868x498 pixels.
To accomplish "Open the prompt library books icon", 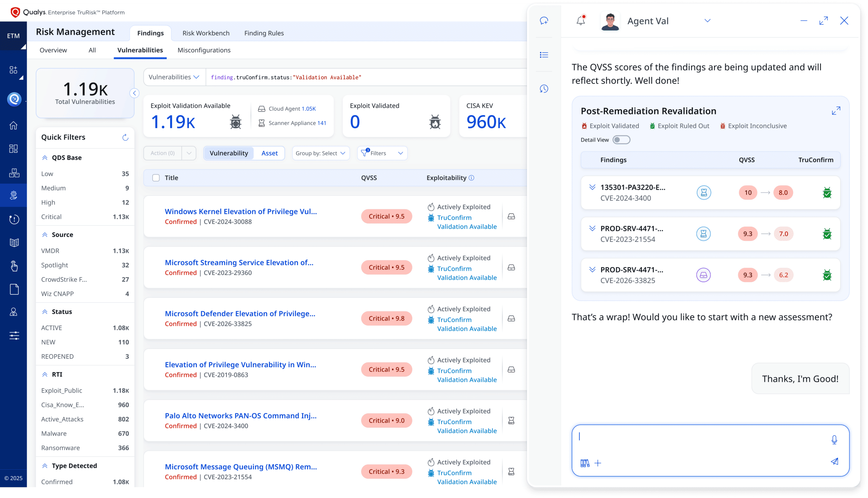I will pyautogui.click(x=585, y=463).
